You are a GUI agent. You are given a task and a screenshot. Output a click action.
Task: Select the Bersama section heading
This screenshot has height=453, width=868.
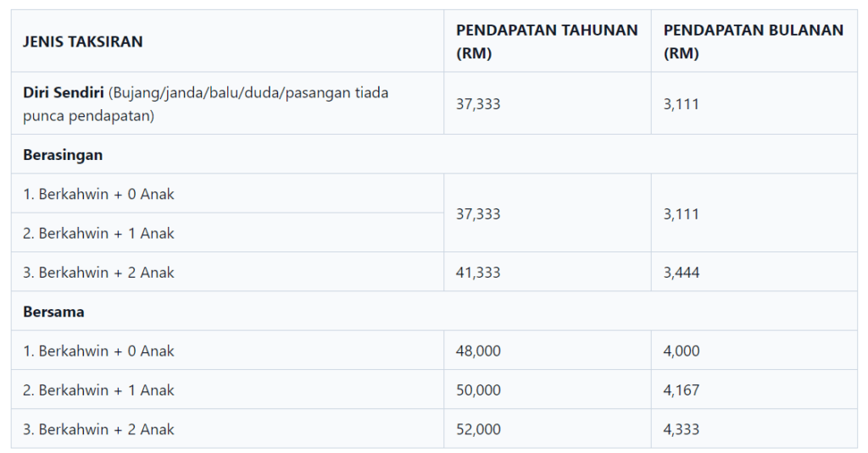point(53,312)
